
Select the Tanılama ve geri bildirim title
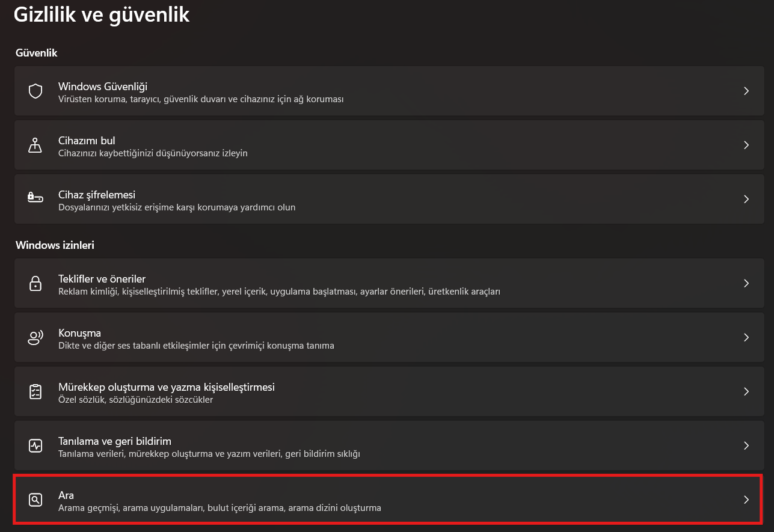pyautogui.click(x=115, y=441)
